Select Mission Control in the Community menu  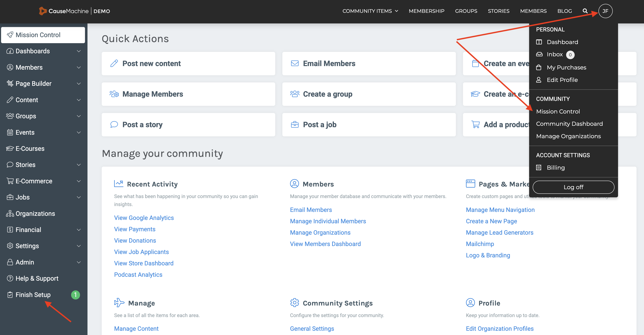pos(558,111)
